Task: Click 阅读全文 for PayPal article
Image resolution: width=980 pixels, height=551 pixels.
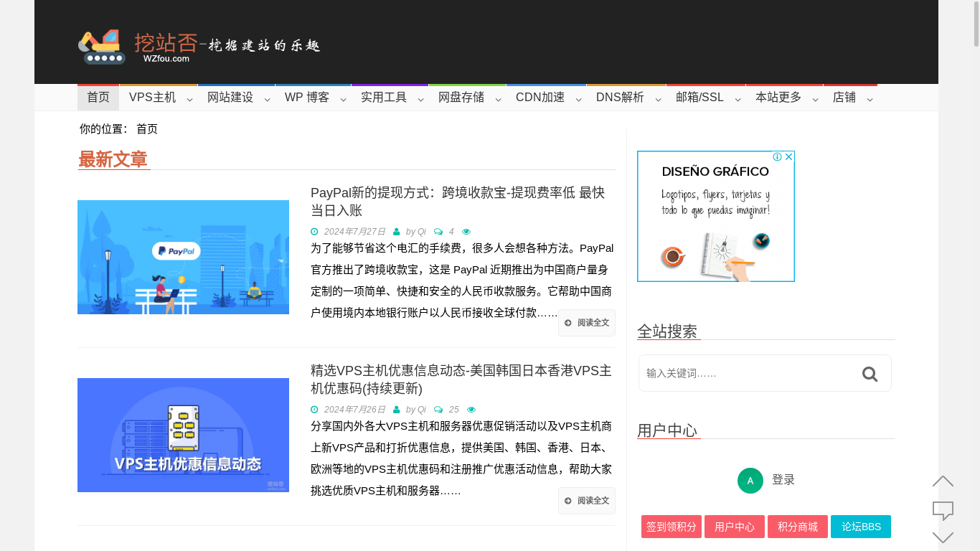Action: [587, 323]
